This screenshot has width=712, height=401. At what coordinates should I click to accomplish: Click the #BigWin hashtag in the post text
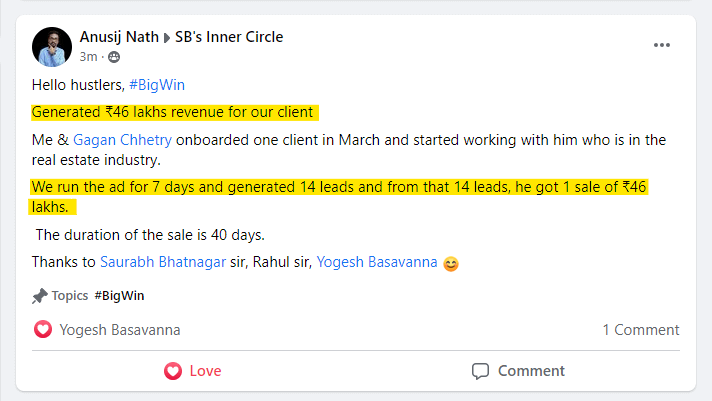click(x=157, y=85)
